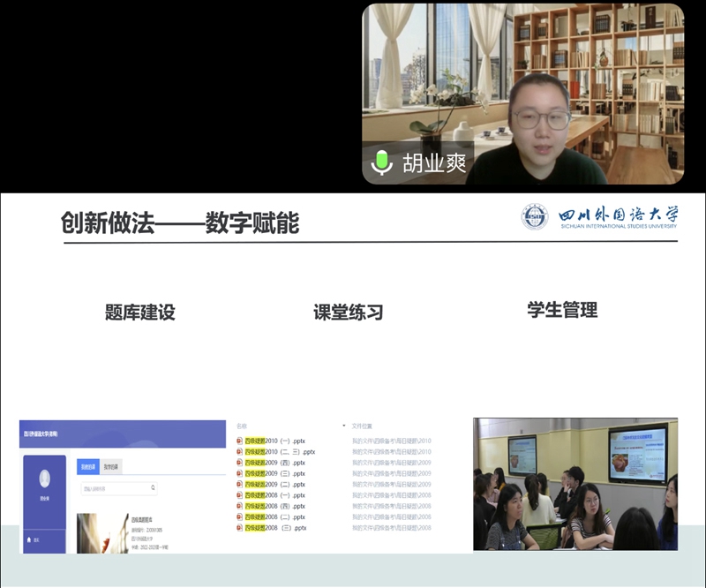Click the speaker's webcam video
The image size is (706, 588).
[522, 94]
